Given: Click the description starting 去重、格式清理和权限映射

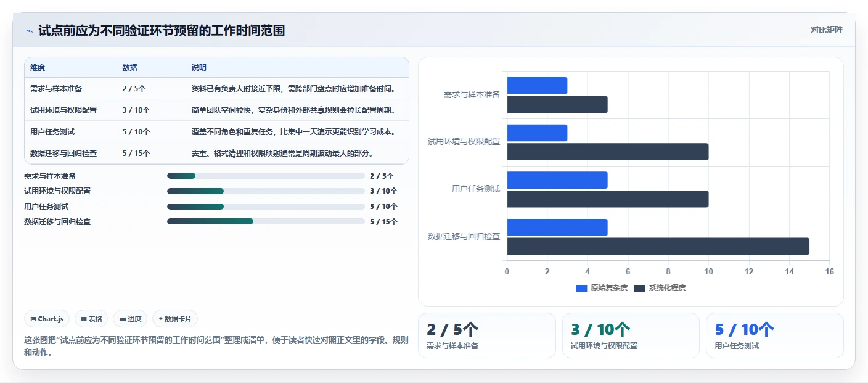Looking at the screenshot, I should (x=282, y=154).
